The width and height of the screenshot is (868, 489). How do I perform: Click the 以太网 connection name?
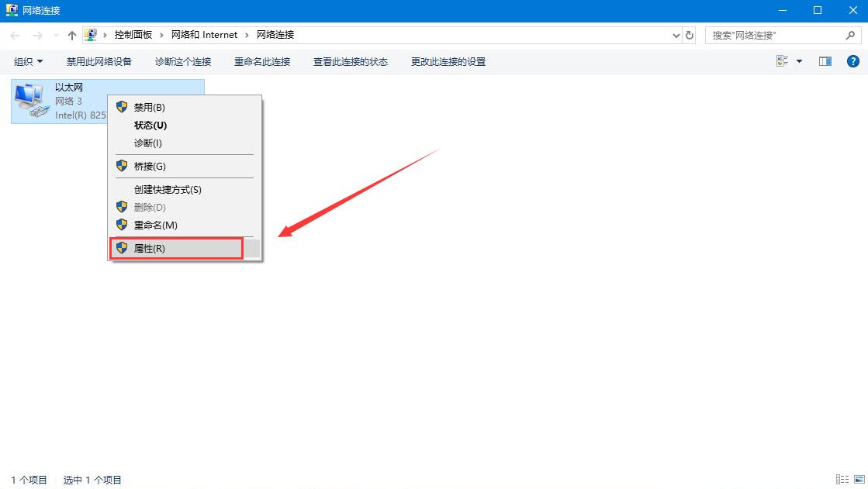click(x=69, y=88)
